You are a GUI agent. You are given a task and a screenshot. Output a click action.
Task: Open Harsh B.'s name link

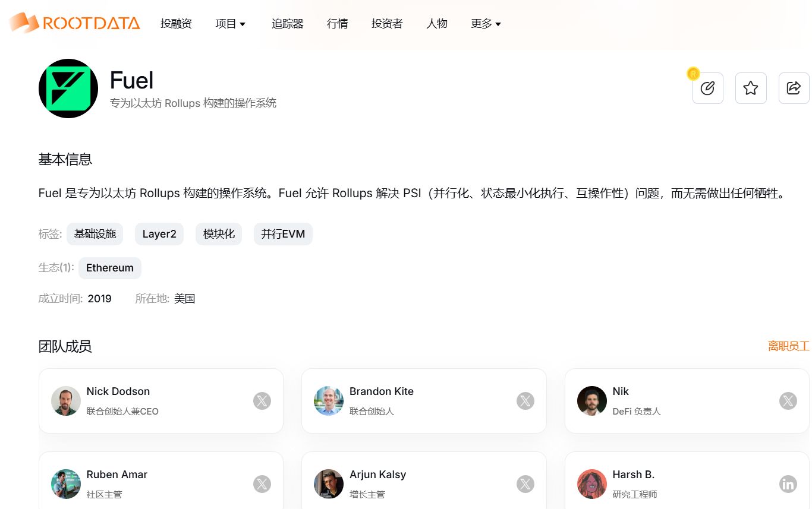pos(634,475)
